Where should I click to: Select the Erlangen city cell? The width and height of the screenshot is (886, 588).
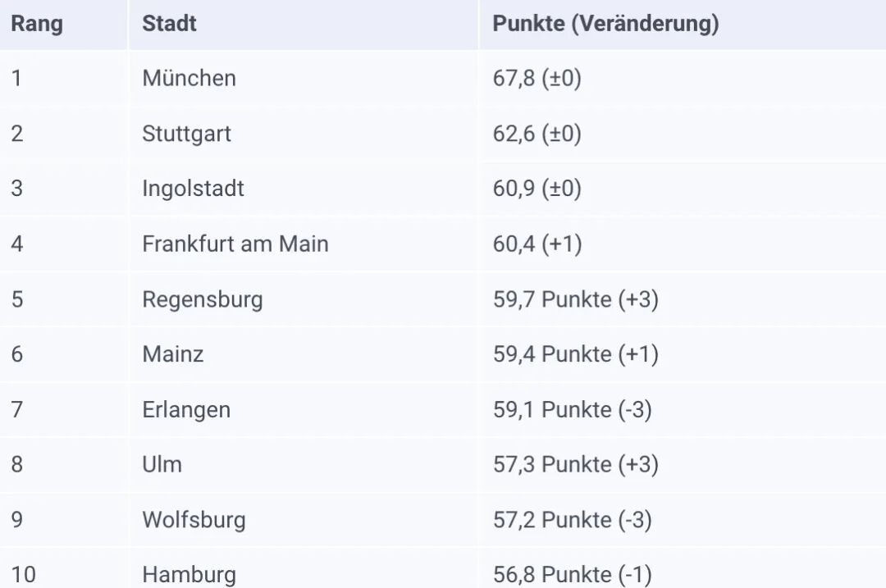185,409
